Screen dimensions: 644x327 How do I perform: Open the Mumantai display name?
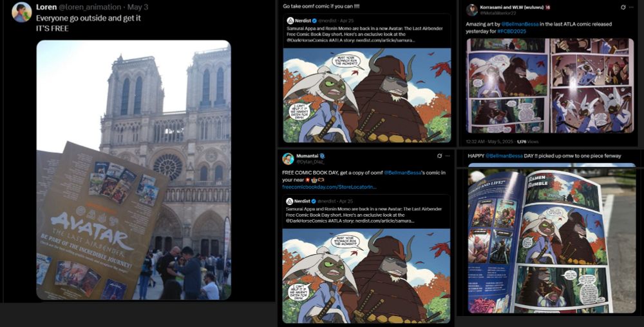pos(308,156)
